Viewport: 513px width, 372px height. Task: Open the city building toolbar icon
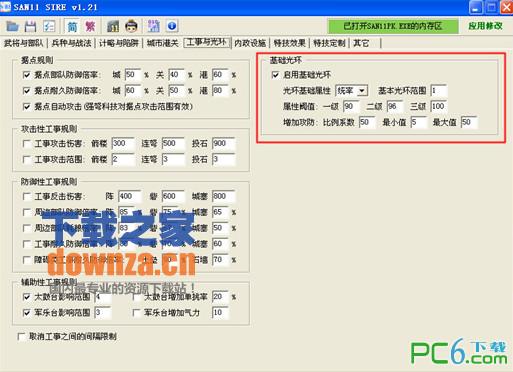coord(113,26)
